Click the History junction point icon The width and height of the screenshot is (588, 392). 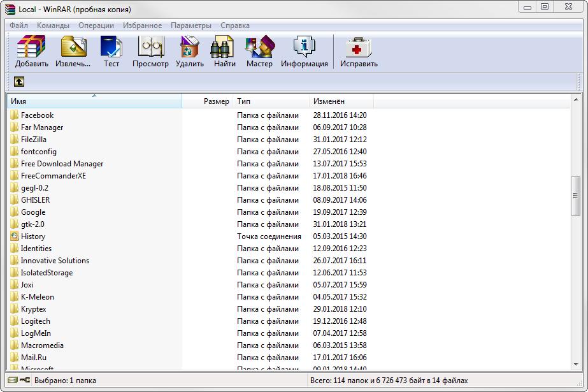[x=14, y=236]
